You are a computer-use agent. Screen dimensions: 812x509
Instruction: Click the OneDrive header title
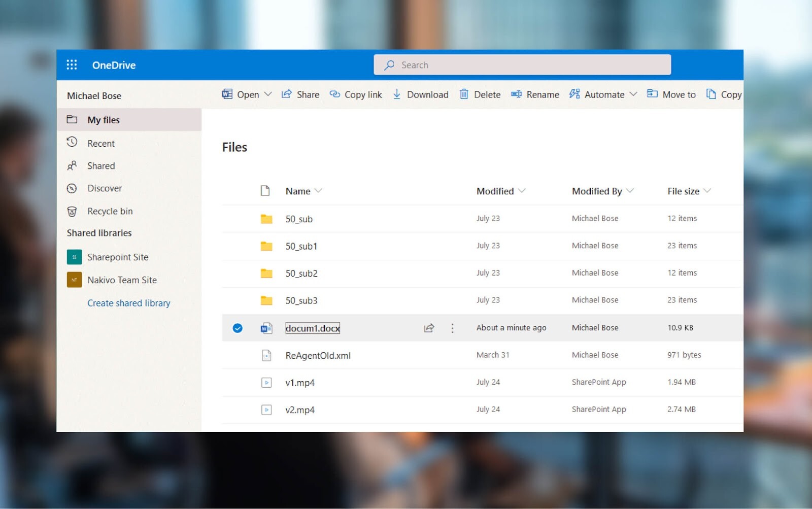tap(114, 65)
